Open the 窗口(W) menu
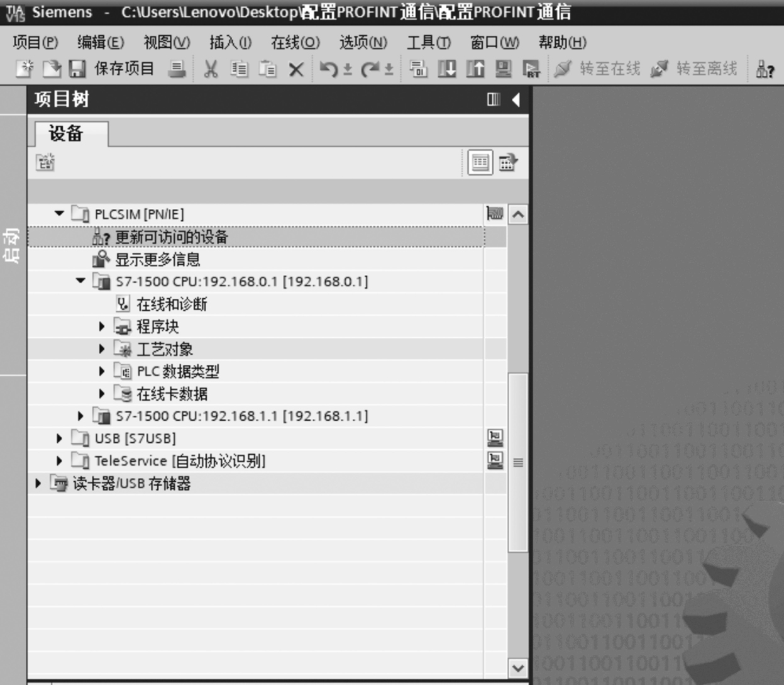This screenshot has height=685, width=784. click(x=495, y=42)
